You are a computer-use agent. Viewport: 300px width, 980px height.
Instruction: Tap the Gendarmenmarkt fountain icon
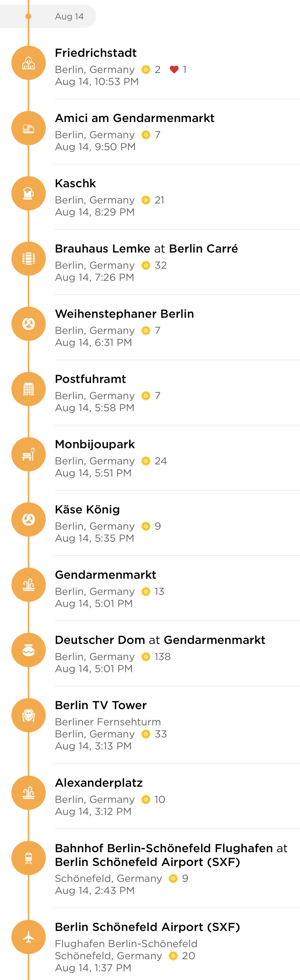point(29,585)
